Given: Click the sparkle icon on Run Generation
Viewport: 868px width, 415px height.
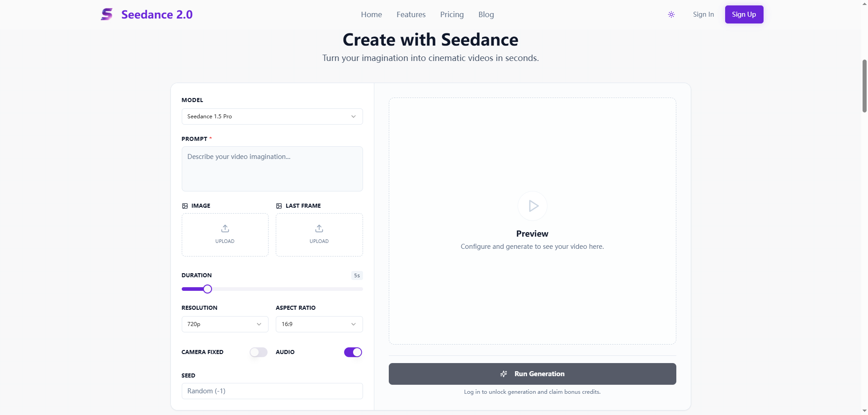Looking at the screenshot, I should pyautogui.click(x=504, y=374).
